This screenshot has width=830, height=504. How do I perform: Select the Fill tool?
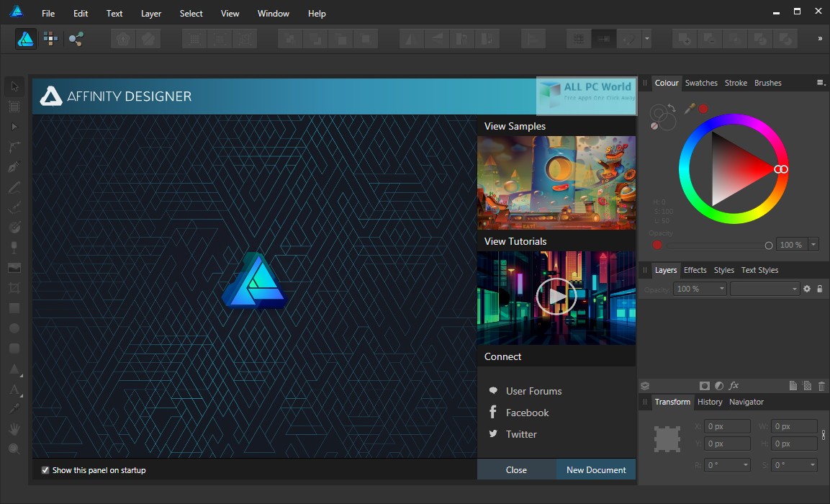pos(14,227)
